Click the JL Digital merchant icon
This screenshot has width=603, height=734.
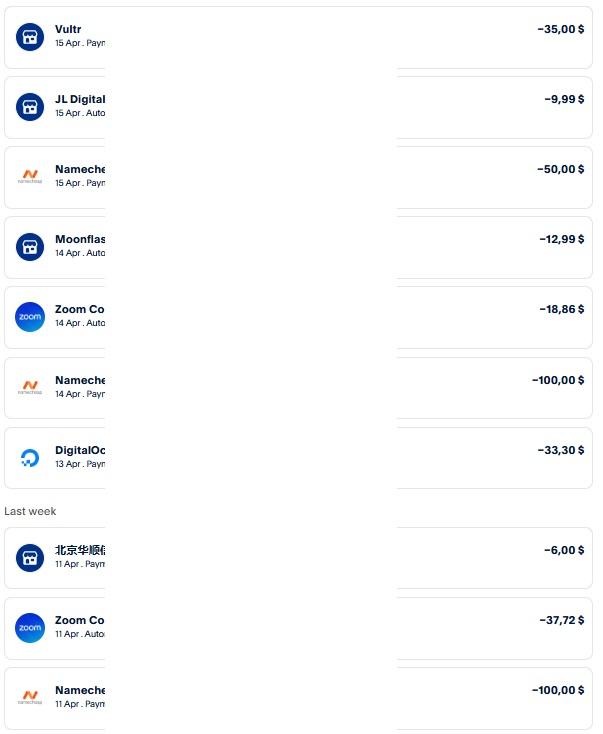(x=30, y=107)
